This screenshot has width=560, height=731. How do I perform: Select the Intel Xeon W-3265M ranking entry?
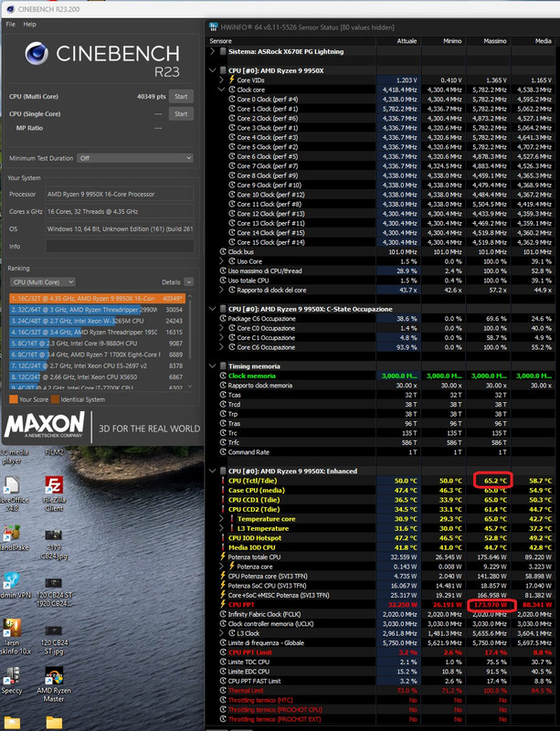coord(98,321)
